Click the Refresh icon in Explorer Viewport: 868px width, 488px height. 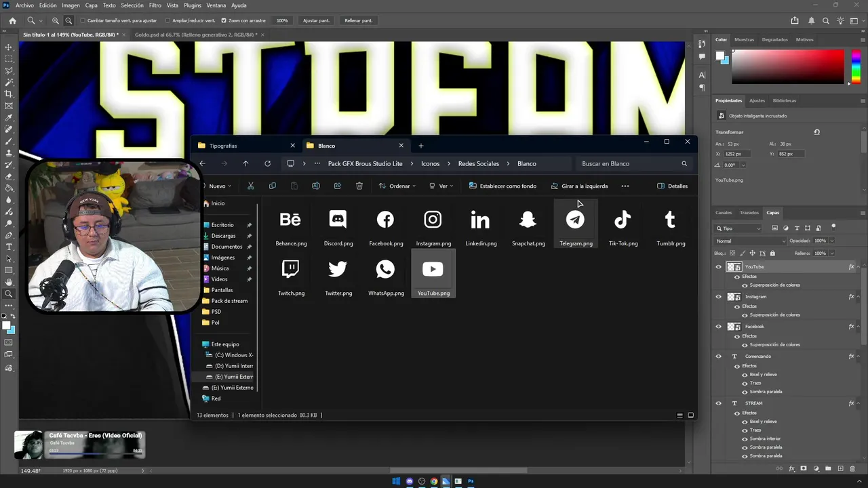coord(267,163)
